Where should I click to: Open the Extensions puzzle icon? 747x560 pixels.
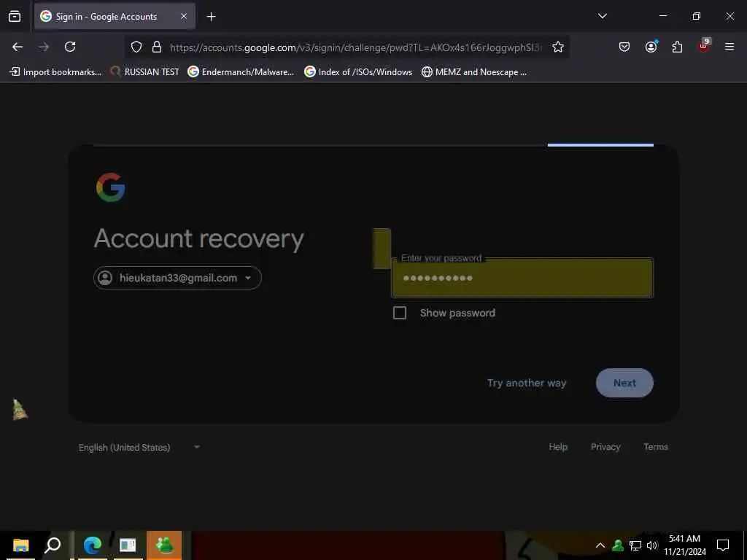click(677, 47)
